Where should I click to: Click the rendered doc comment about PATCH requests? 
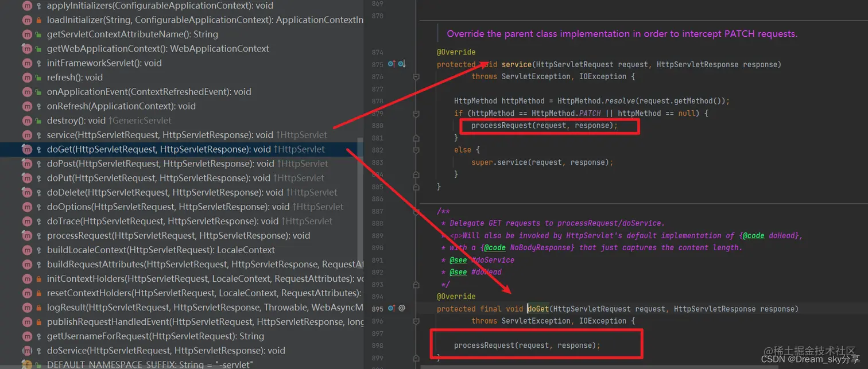coord(622,34)
